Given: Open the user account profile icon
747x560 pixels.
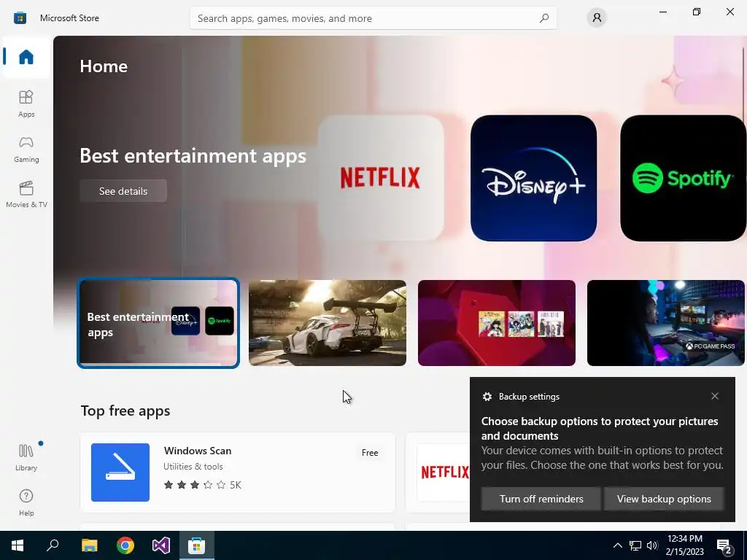Looking at the screenshot, I should click(x=597, y=18).
